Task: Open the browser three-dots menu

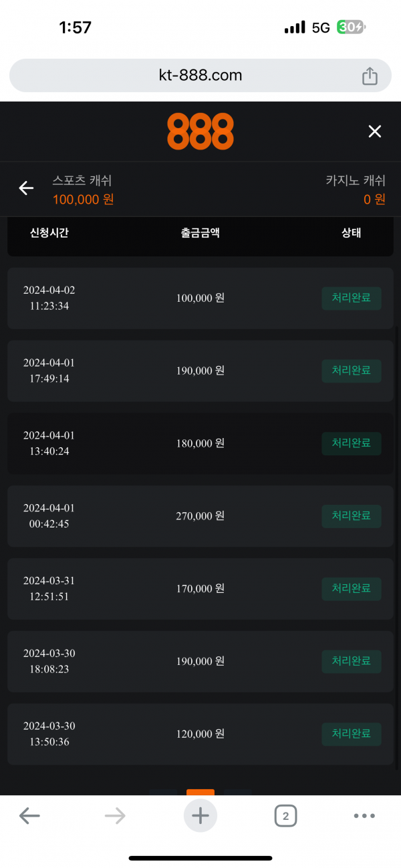Action: point(364,815)
